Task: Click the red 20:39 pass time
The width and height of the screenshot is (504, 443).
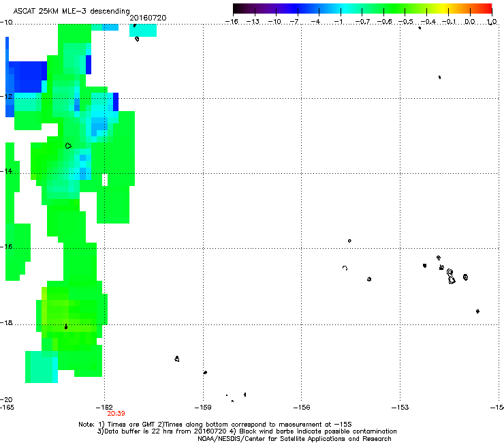Action: [116, 414]
